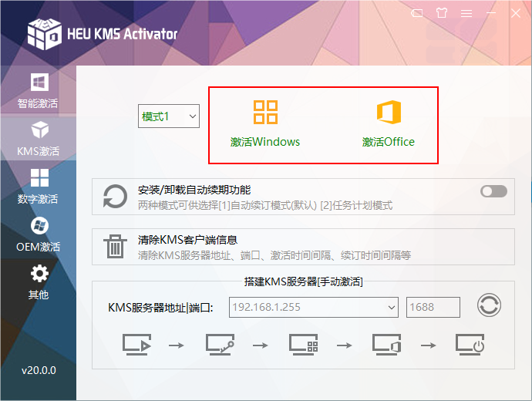This screenshot has width=532, height=401.
Task: Go to the OEM激活 tab
Action: coord(38,234)
